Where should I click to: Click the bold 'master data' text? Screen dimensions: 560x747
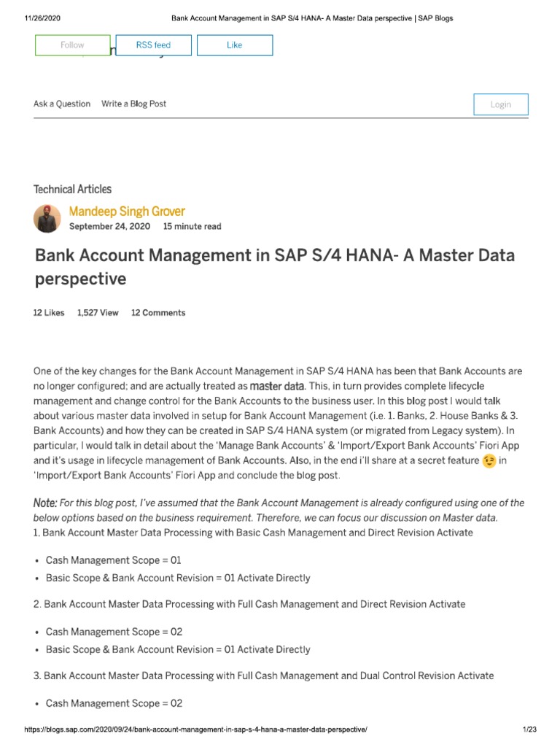[x=278, y=385]
